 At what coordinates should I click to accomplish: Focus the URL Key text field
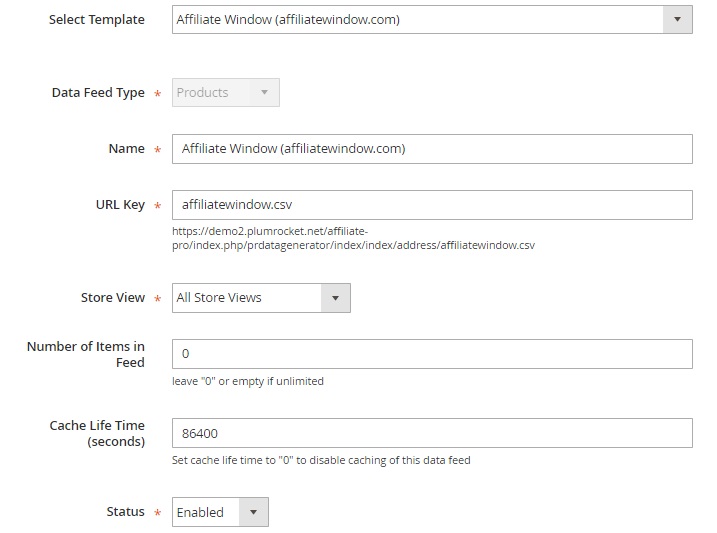coord(432,205)
